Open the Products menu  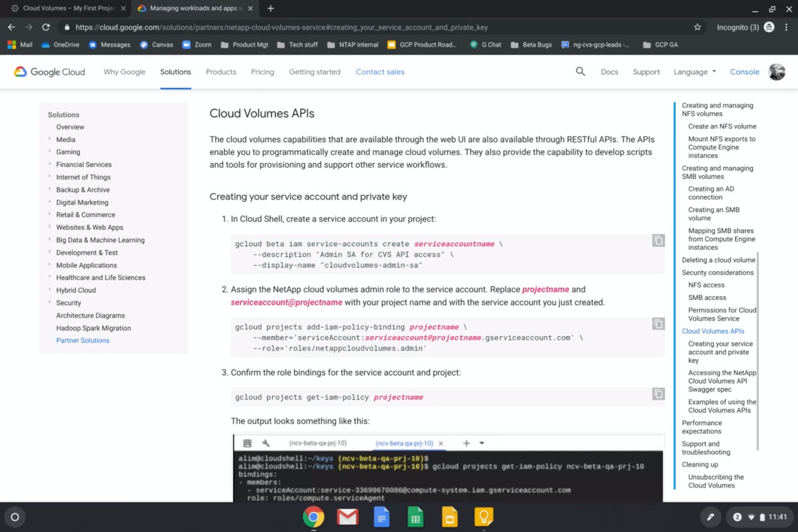[221, 72]
